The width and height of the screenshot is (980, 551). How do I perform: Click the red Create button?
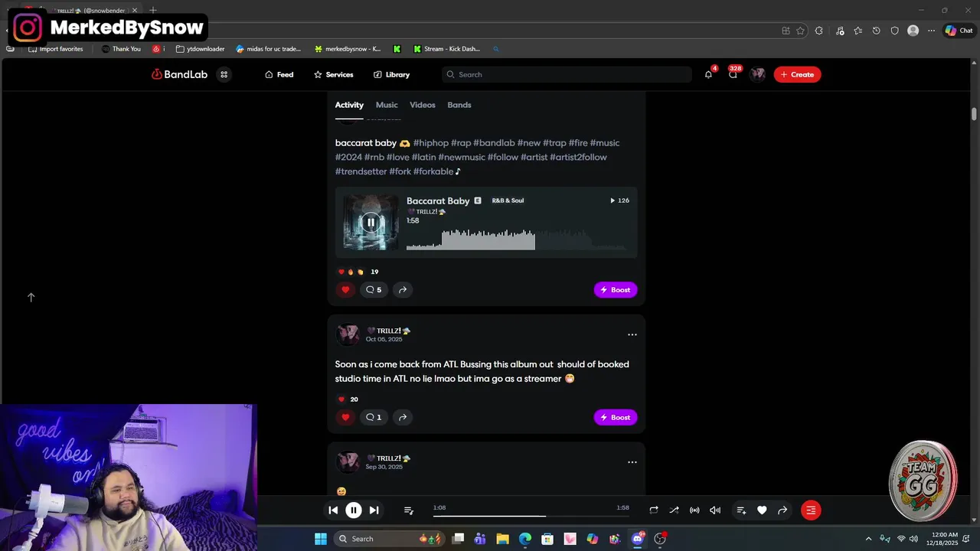[x=797, y=74]
